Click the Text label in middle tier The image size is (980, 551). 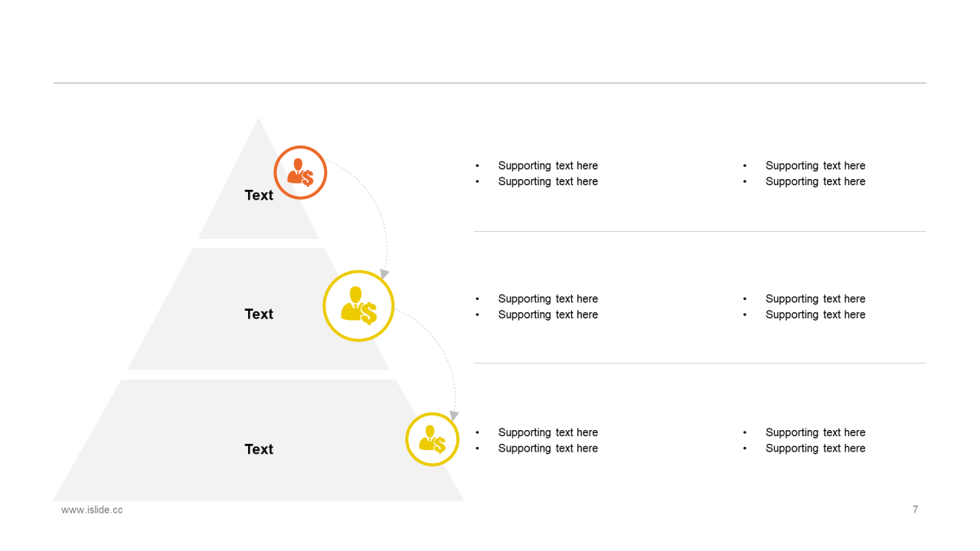[259, 314]
